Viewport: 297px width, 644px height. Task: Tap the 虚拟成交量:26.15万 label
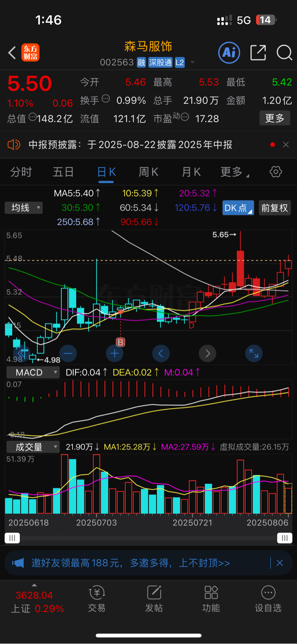[x=254, y=447]
